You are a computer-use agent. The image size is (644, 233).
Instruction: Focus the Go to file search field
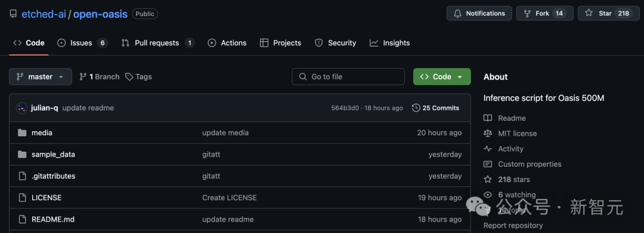tap(348, 76)
